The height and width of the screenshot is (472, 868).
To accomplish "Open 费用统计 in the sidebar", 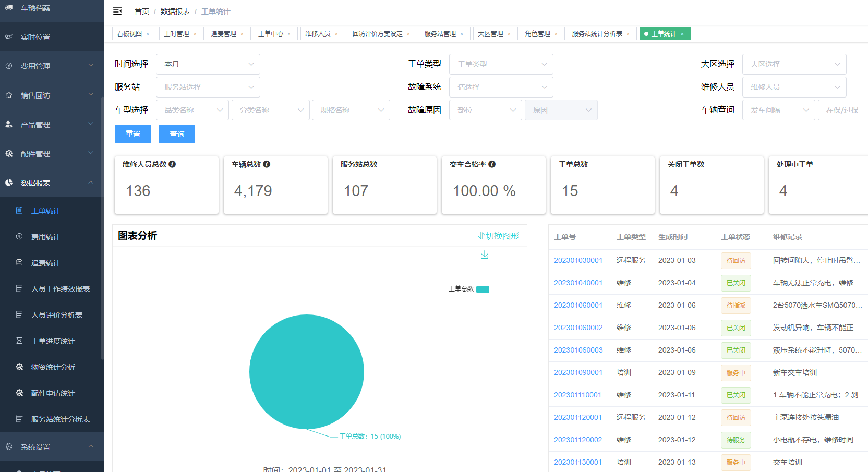I will (52, 237).
